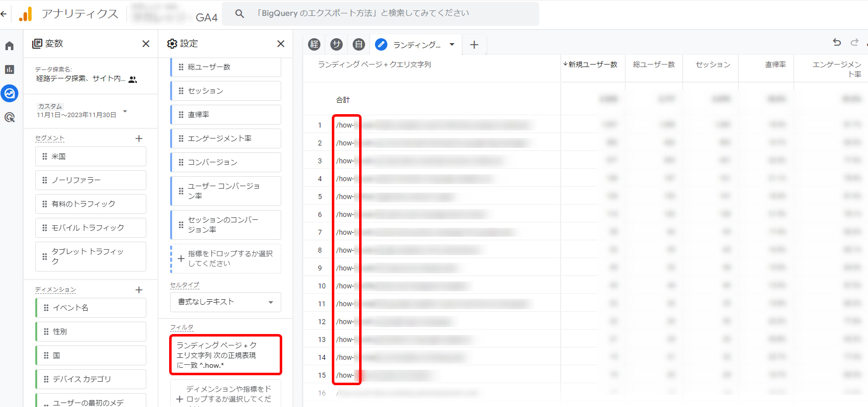Click the セッション metric chip
This screenshot has width=868, height=407.
(226, 91)
